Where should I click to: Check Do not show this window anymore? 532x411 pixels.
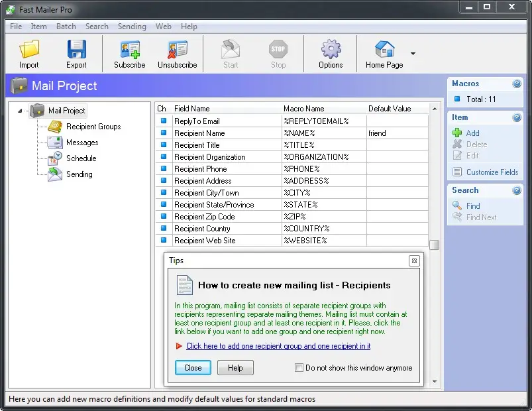click(x=299, y=367)
